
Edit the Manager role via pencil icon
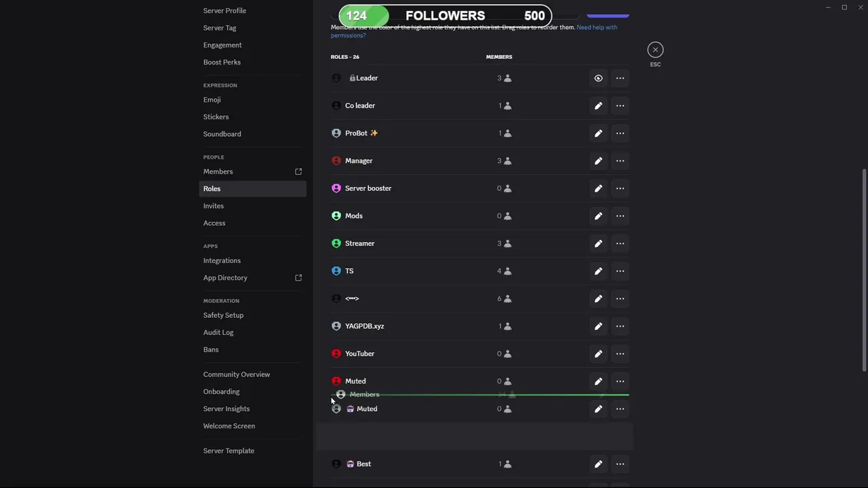click(598, 161)
